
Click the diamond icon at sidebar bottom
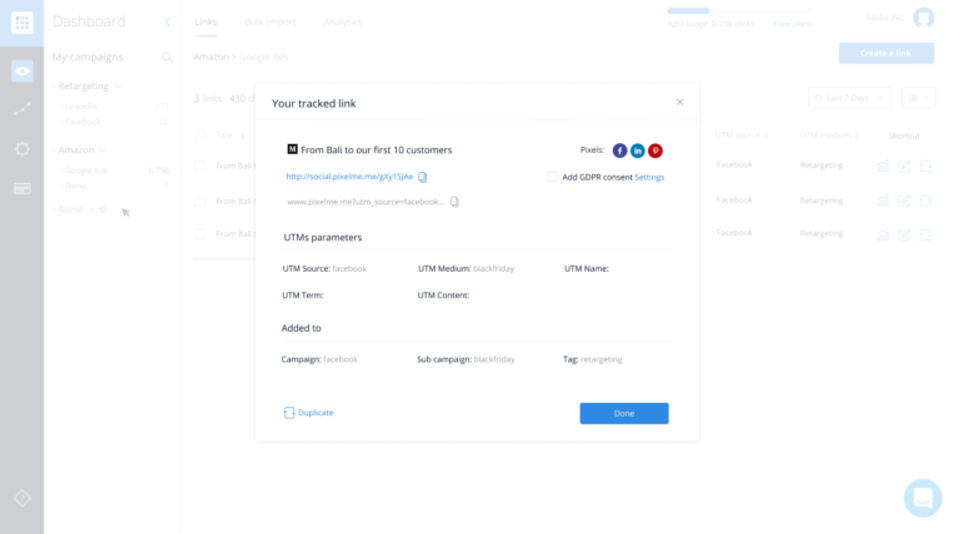pyautogui.click(x=22, y=498)
